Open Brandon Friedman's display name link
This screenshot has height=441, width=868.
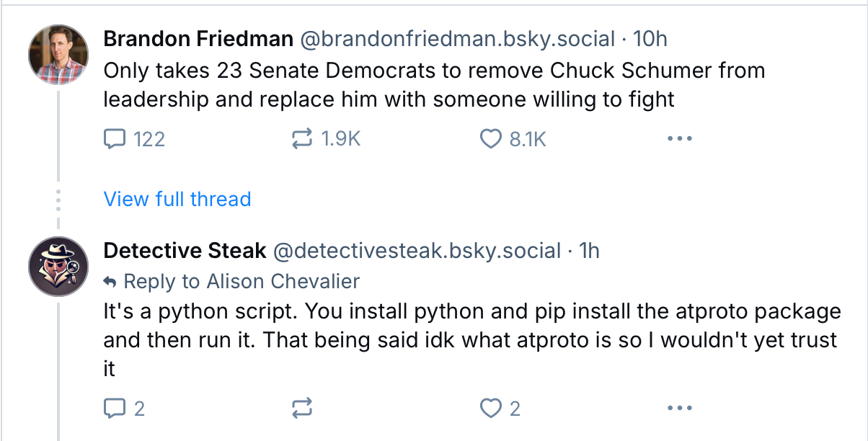click(198, 39)
